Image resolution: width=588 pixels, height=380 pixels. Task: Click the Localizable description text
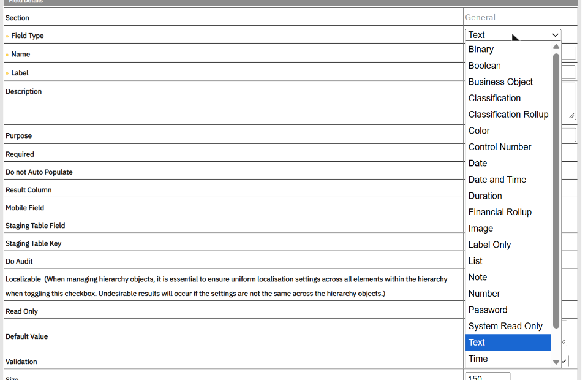pos(227,286)
